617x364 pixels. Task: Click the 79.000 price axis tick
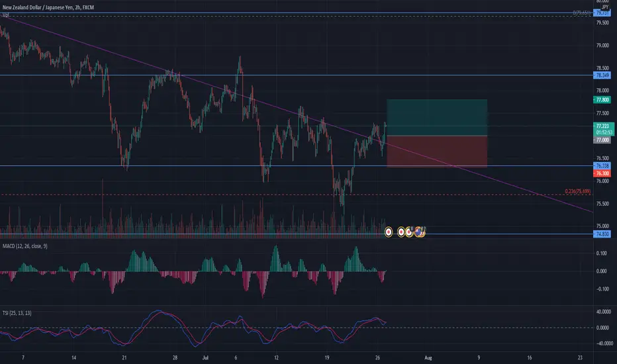[x=602, y=46]
